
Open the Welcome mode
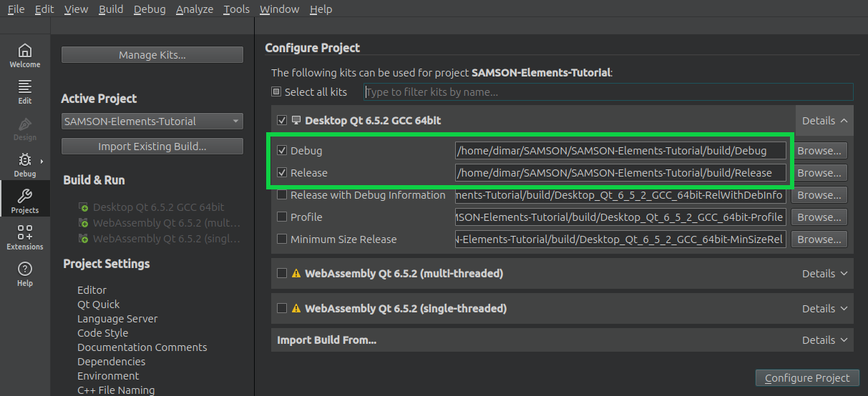25,55
